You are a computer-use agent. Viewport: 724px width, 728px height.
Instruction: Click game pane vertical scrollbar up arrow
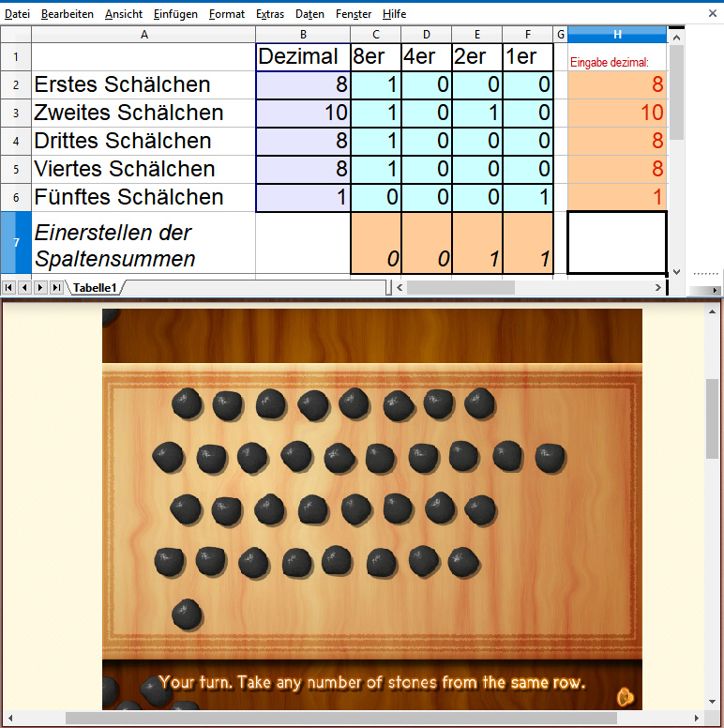pyautogui.click(x=712, y=311)
